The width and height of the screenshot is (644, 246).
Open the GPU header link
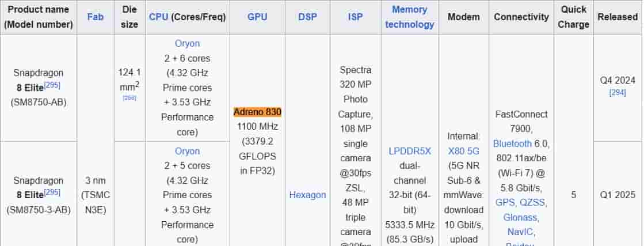tap(257, 17)
